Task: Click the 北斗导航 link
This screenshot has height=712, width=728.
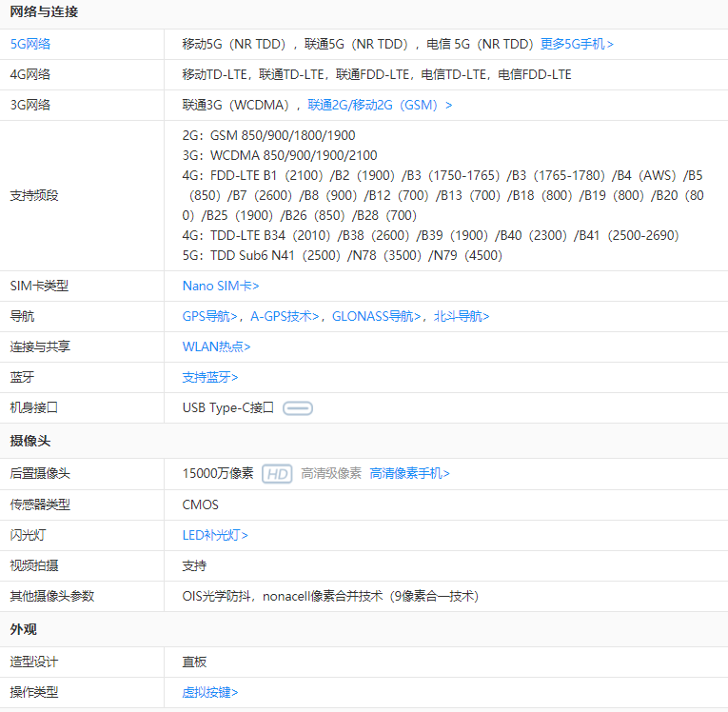Action: [x=462, y=316]
